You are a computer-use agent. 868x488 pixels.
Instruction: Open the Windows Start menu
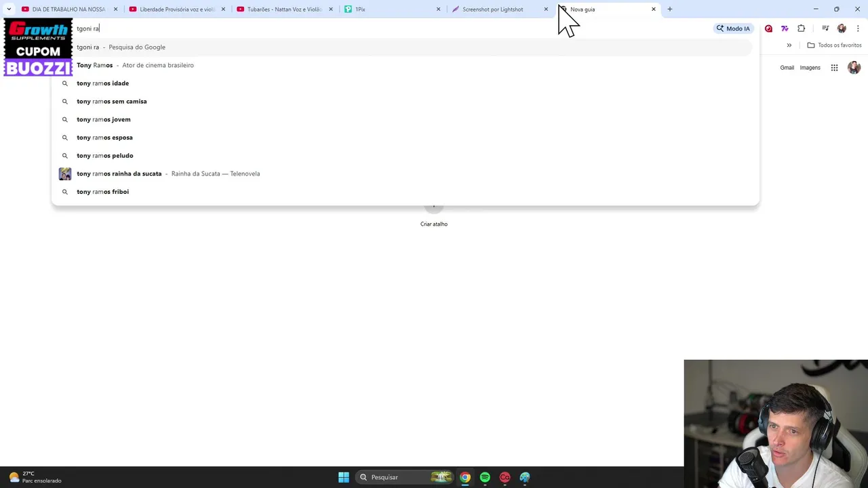coord(344,477)
